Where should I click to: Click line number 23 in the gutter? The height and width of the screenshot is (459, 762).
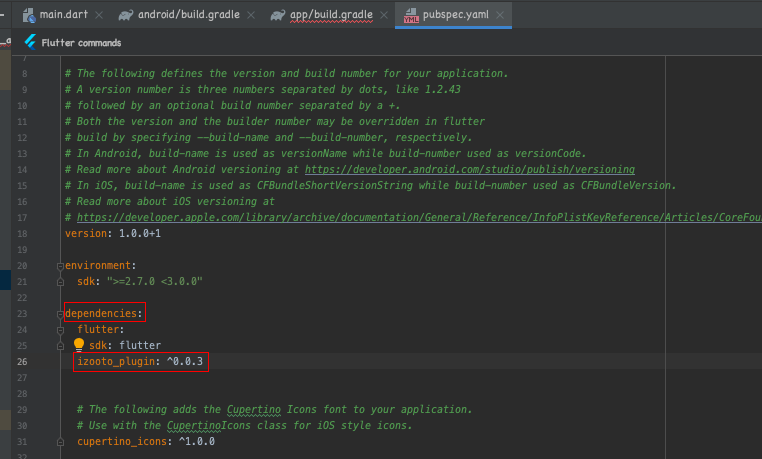(22, 314)
